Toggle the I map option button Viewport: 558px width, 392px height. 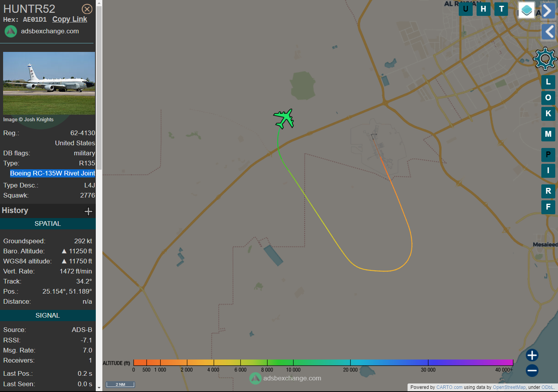coord(548,170)
